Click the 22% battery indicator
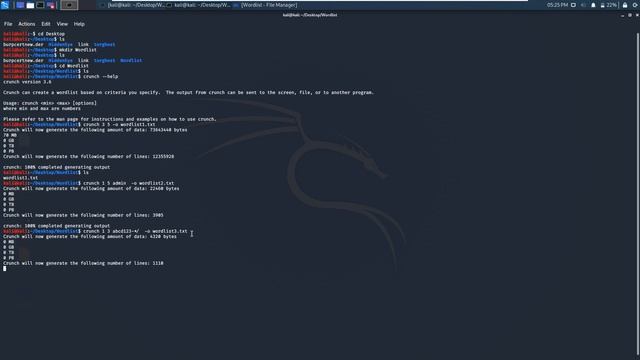This screenshot has width=640, height=360. coord(608,5)
